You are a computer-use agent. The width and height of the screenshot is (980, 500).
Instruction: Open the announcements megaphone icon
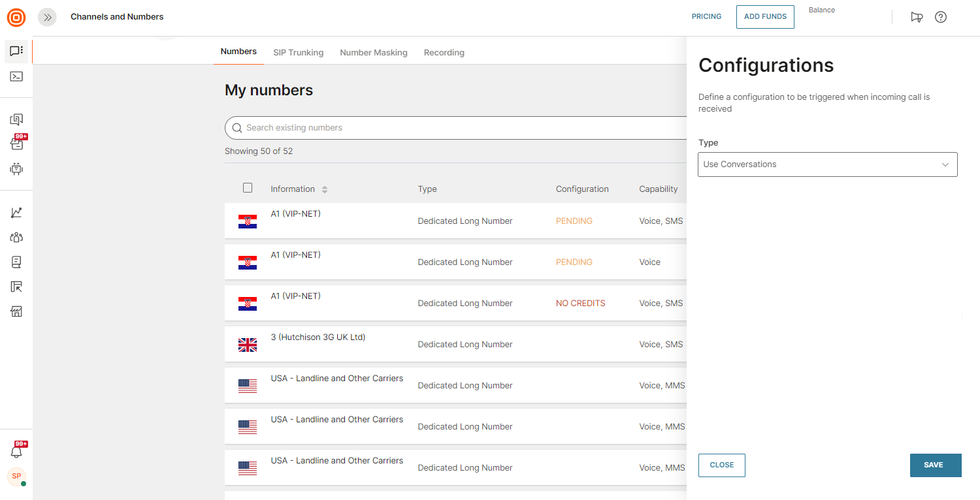[x=917, y=17]
